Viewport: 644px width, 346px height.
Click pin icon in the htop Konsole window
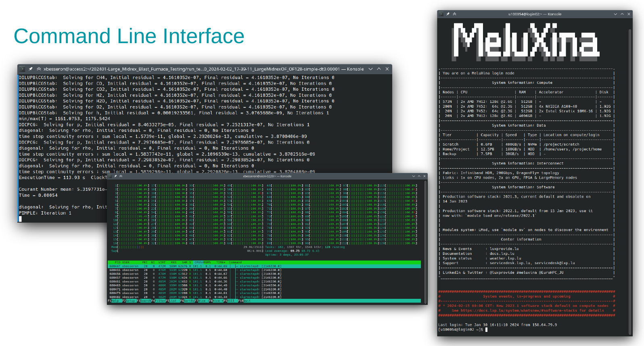[115, 176]
